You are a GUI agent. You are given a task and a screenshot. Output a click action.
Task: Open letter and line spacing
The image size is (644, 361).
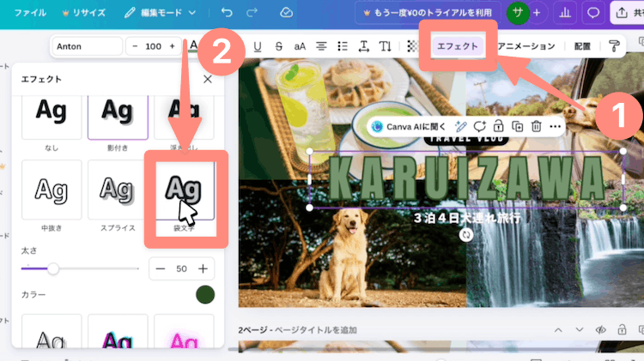click(364, 46)
